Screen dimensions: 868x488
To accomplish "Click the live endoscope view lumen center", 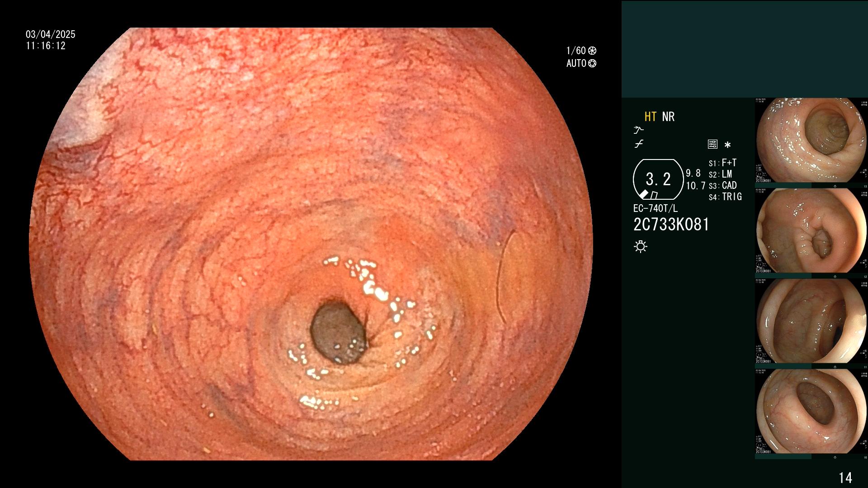I will click(x=339, y=333).
